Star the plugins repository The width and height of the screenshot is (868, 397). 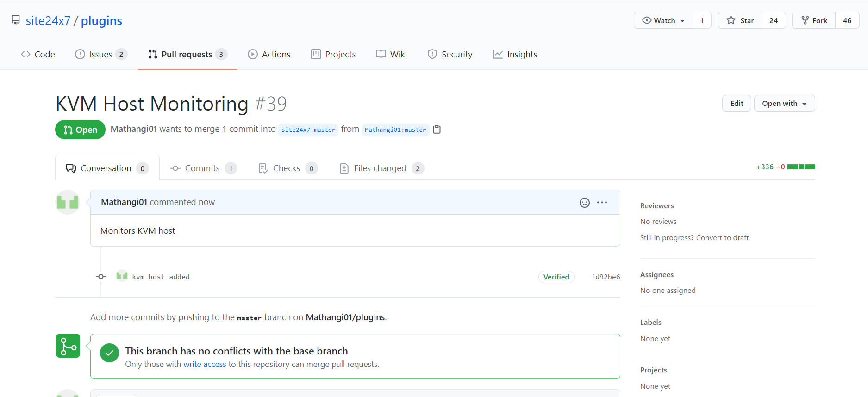click(740, 20)
